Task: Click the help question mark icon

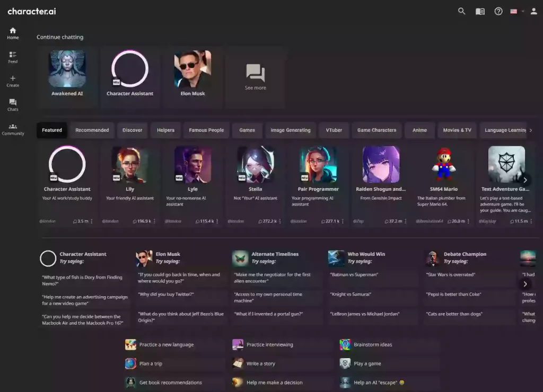Action: pyautogui.click(x=498, y=11)
